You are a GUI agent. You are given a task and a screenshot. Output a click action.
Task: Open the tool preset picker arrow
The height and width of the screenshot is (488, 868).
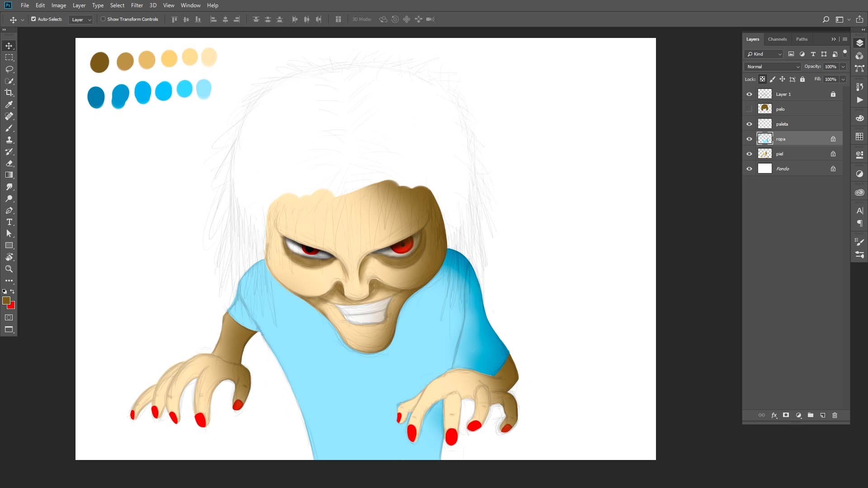point(22,19)
